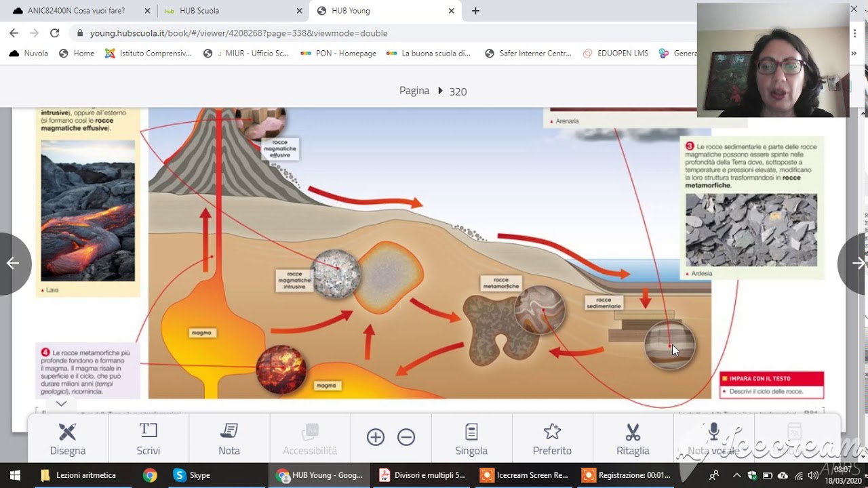The width and height of the screenshot is (868, 488).
Task: Click page number 320 field
Action: pos(458,91)
